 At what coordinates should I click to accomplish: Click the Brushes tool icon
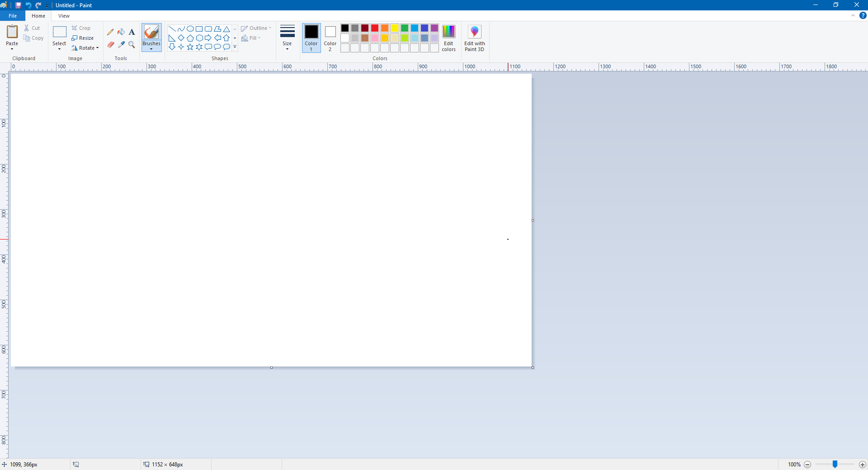[151, 32]
